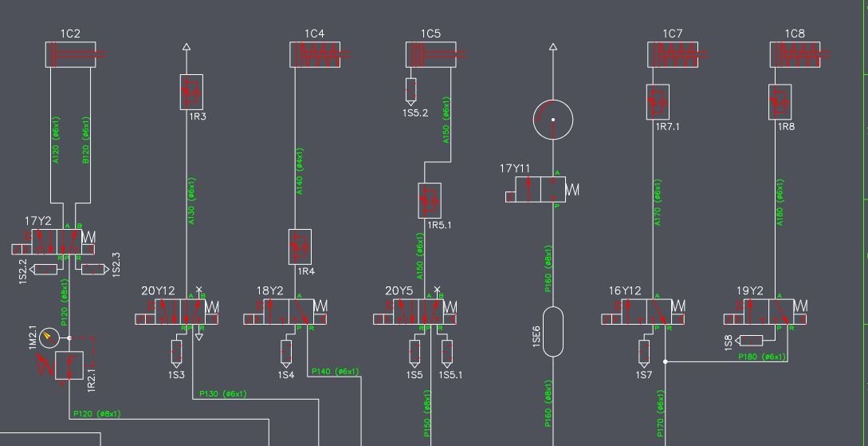Pick the 20Y12 directional valve symbol
Image resolution: width=868 pixels, height=446 pixels.
click(x=177, y=312)
